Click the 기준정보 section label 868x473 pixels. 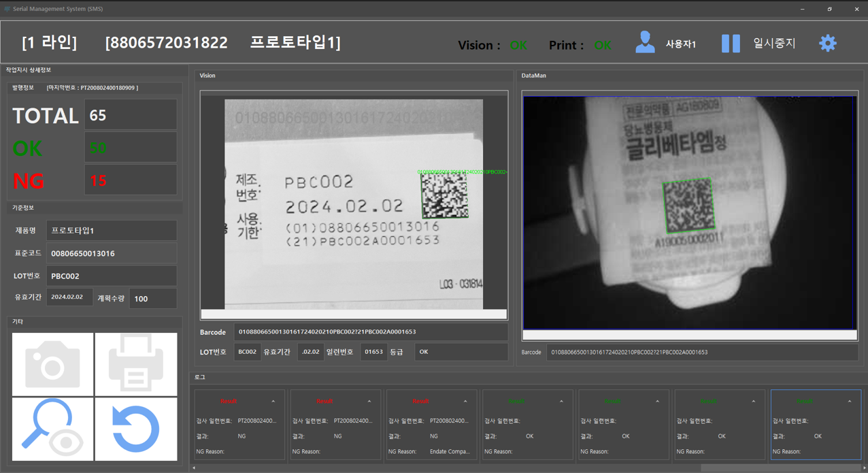tap(23, 208)
